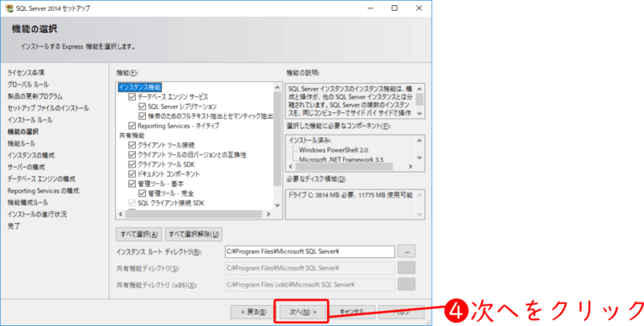Click 戻る(B) button
Image resolution: width=644 pixels, height=326 pixels.
click(x=253, y=312)
